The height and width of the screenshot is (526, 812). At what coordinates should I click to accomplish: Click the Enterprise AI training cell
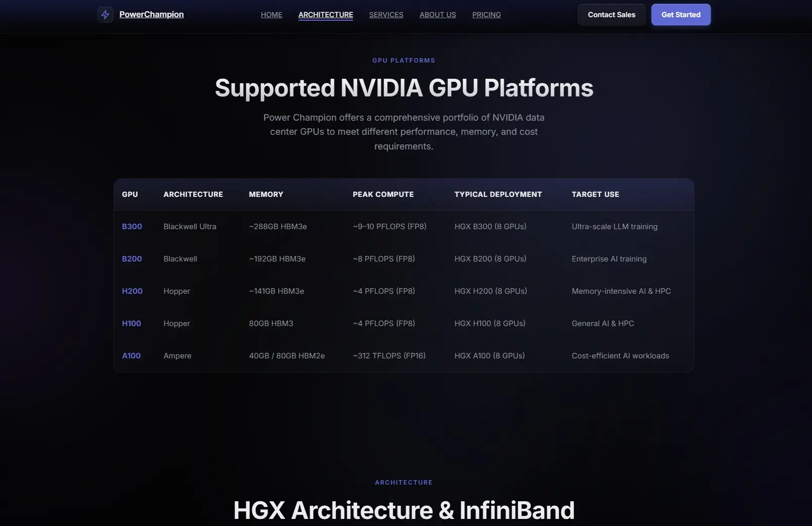point(609,259)
